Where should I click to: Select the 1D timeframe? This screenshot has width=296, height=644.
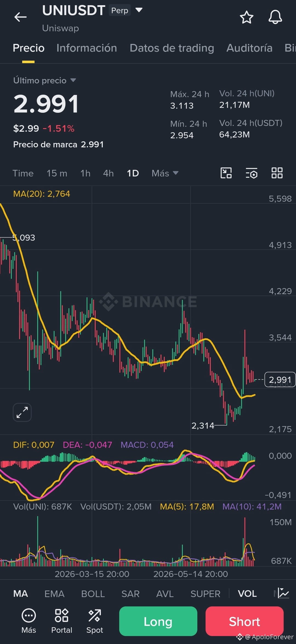[133, 173]
